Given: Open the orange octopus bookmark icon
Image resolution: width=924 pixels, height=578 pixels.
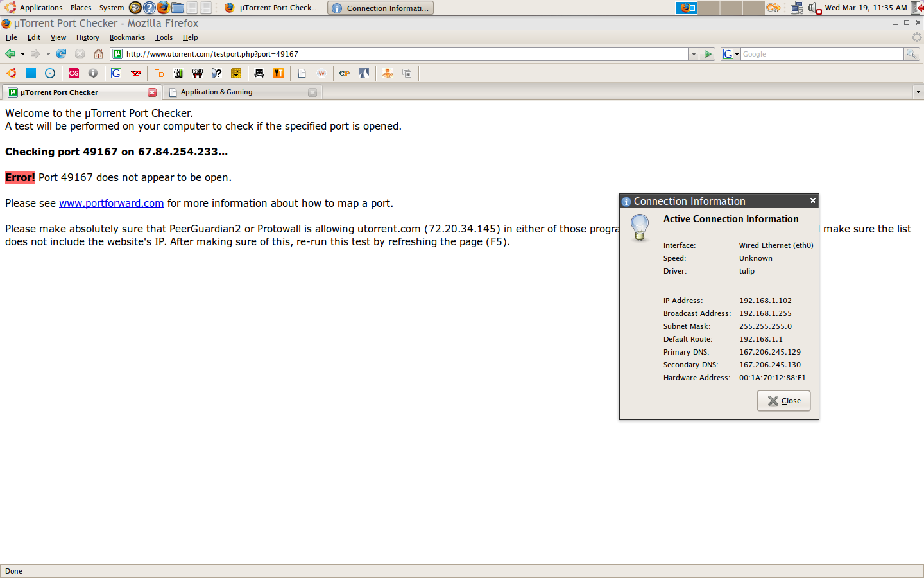Looking at the screenshot, I should (388, 73).
